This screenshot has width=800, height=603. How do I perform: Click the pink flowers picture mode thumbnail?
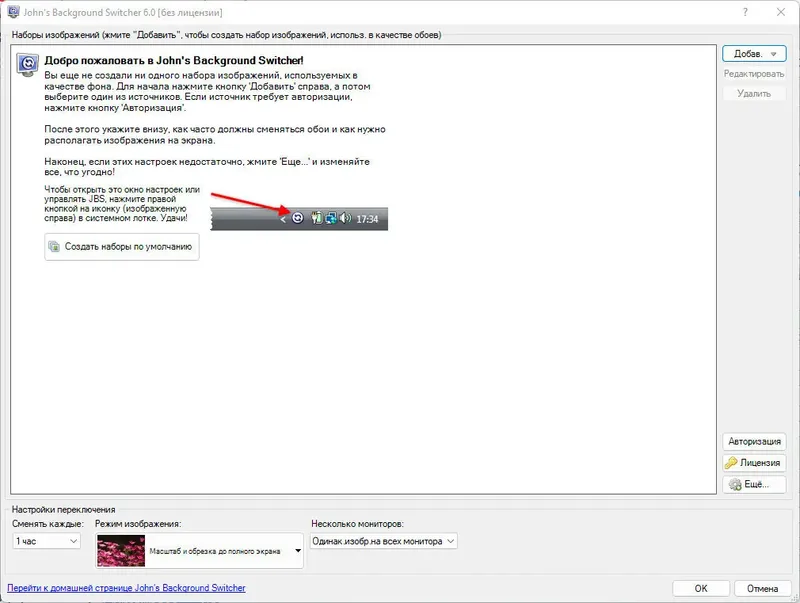[121, 550]
